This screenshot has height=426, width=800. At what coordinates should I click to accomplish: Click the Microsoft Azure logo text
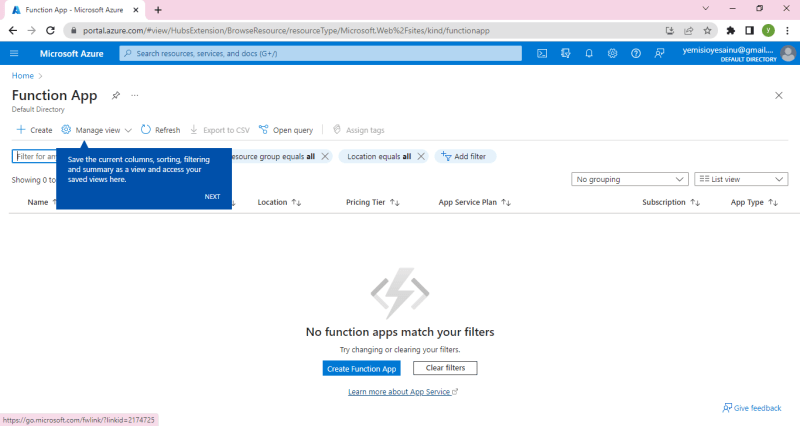[x=71, y=53]
